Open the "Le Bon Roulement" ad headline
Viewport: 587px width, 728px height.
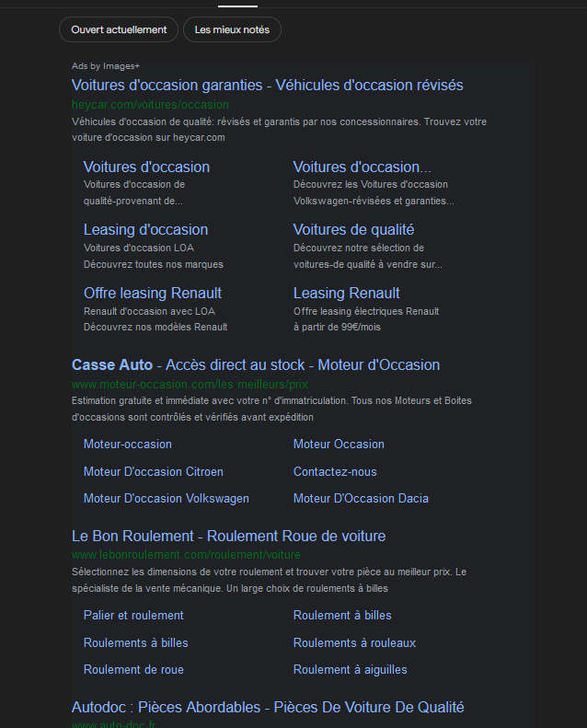click(x=228, y=536)
